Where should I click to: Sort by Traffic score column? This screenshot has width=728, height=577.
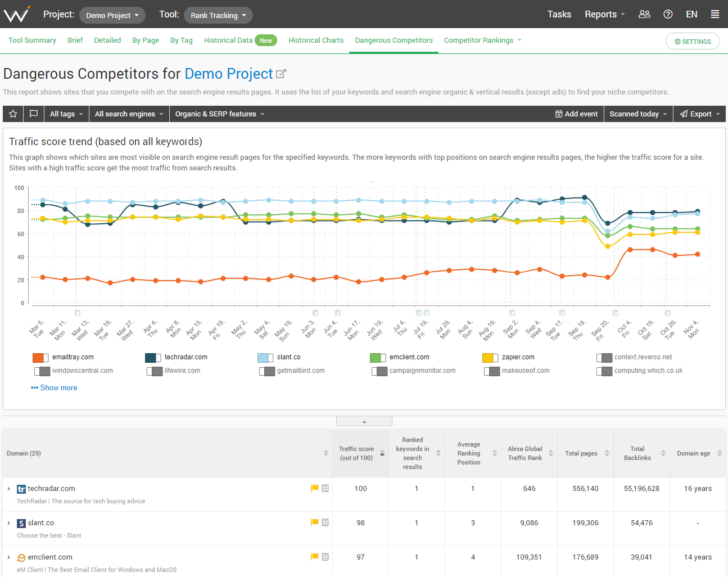[382, 453]
